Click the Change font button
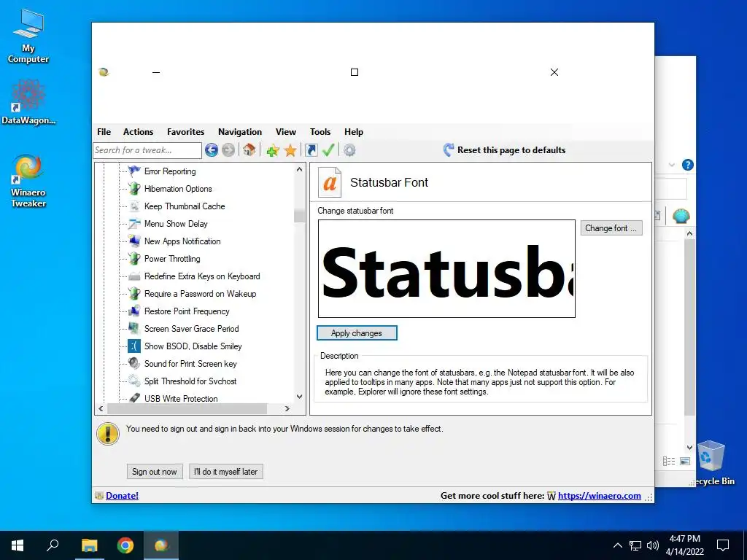 coord(611,228)
